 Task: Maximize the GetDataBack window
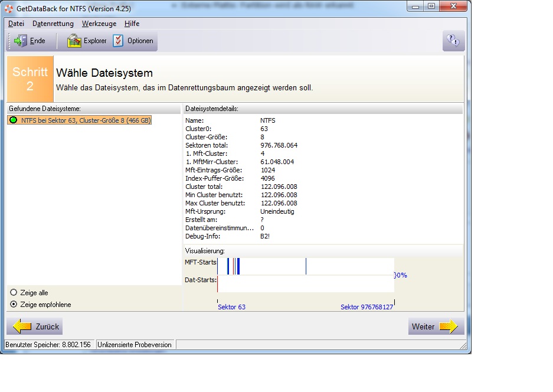coord(431,6)
